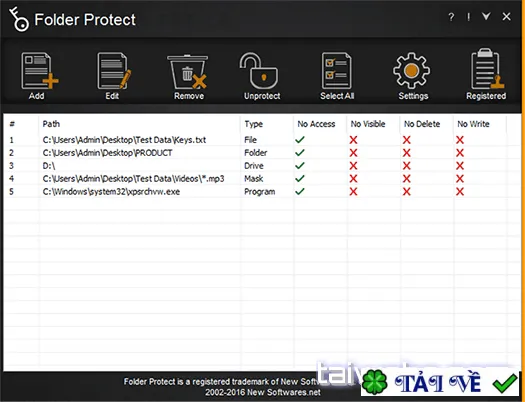
Task: Toggle No Write cross for *.mp3 mask
Action: (460, 179)
